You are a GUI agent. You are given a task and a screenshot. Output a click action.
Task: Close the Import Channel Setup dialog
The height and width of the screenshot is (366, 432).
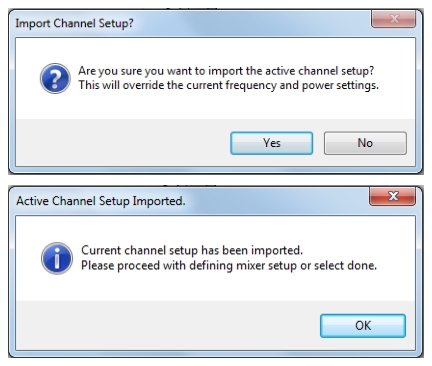pos(393,19)
